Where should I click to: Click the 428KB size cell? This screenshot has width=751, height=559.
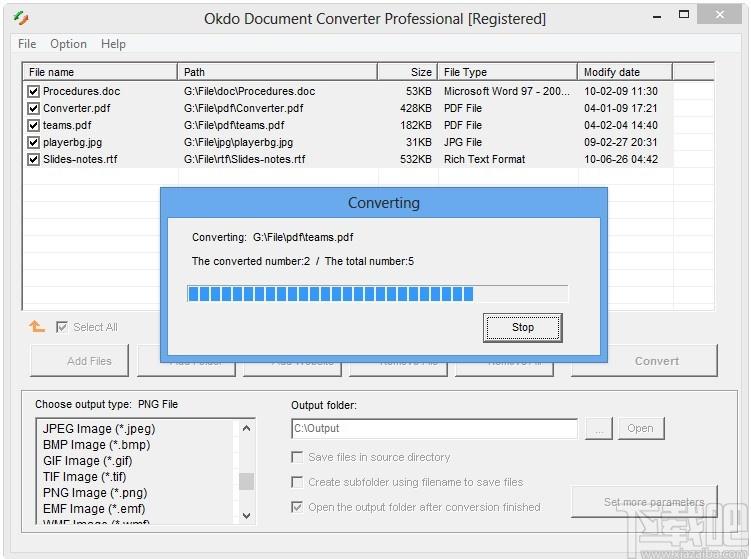point(416,108)
